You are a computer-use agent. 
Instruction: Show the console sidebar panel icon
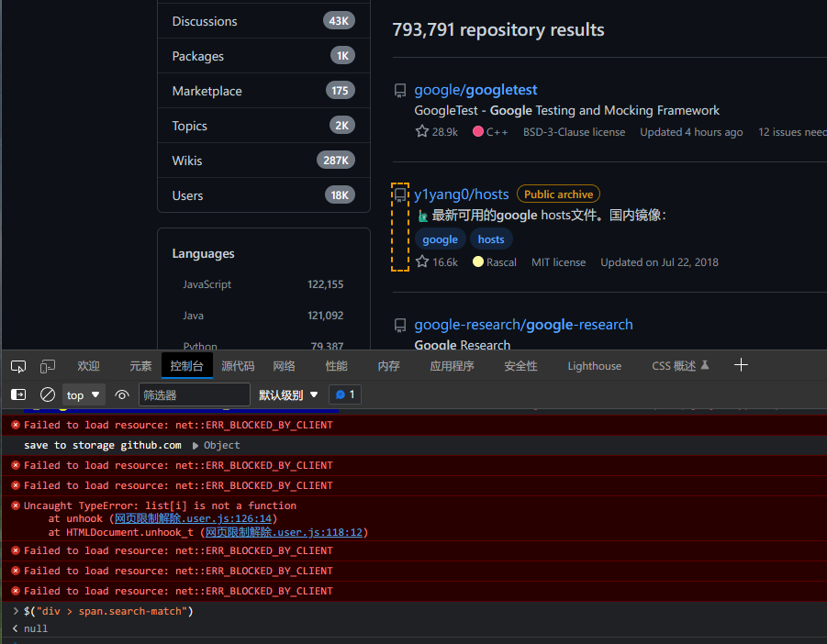tap(18, 394)
